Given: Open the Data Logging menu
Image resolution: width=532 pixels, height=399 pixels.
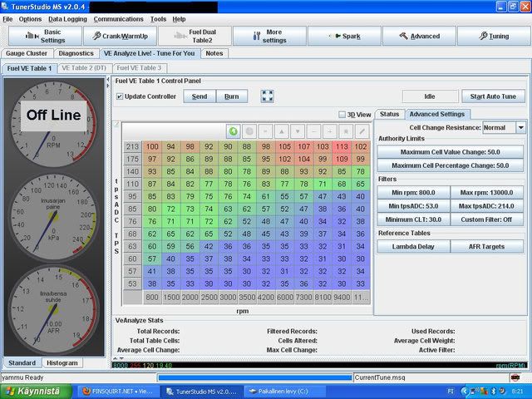Looking at the screenshot, I should (67, 19).
